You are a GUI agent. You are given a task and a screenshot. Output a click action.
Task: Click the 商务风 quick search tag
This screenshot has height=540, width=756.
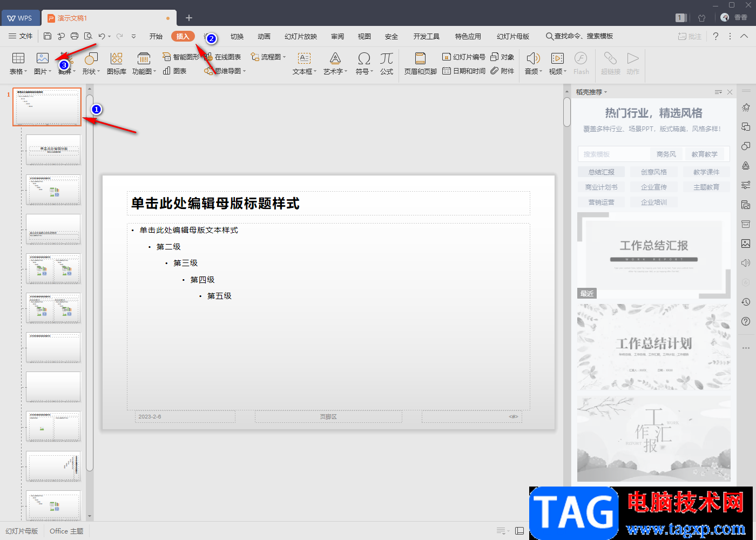(x=666, y=154)
